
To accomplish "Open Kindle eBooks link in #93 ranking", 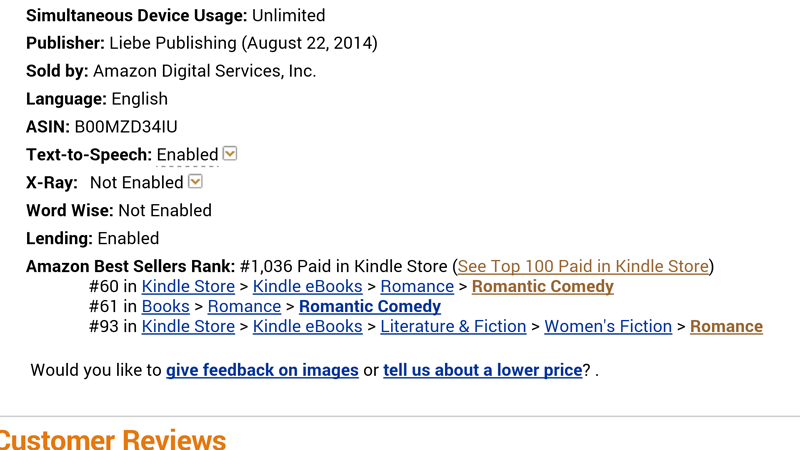I will pos(308,326).
